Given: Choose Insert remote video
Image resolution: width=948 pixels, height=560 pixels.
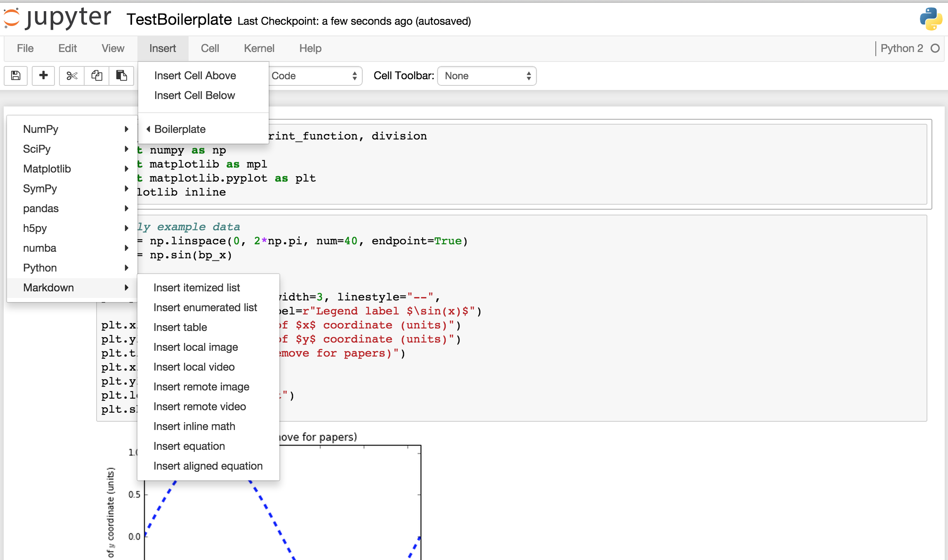Looking at the screenshot, I should [208, 406].
